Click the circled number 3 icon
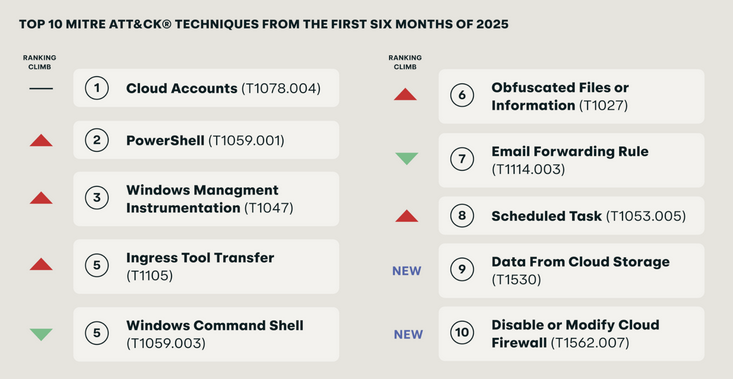The image size is (733, 379). 97,198
